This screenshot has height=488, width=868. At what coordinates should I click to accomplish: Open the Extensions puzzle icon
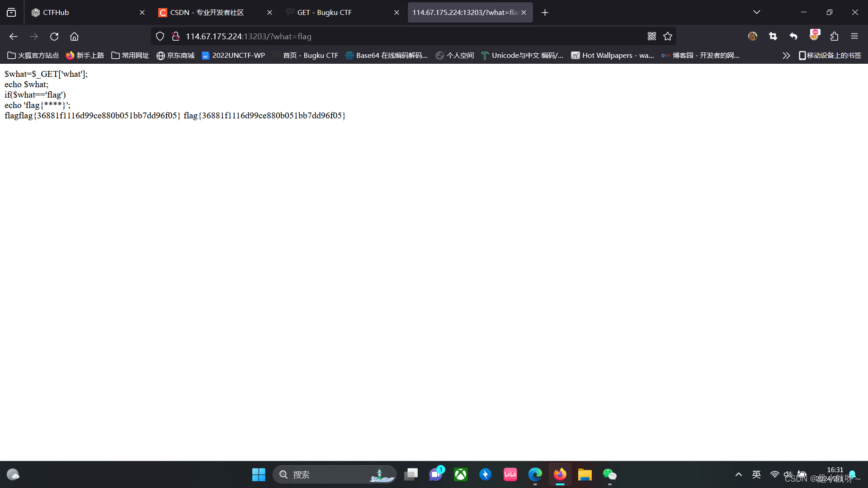point(834,37)
